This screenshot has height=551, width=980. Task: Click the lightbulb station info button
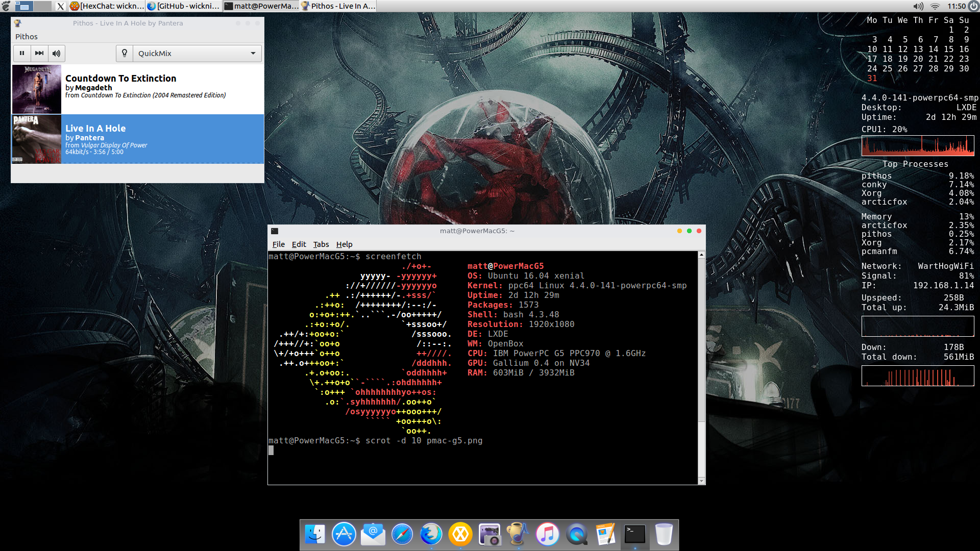click(125, 53)
